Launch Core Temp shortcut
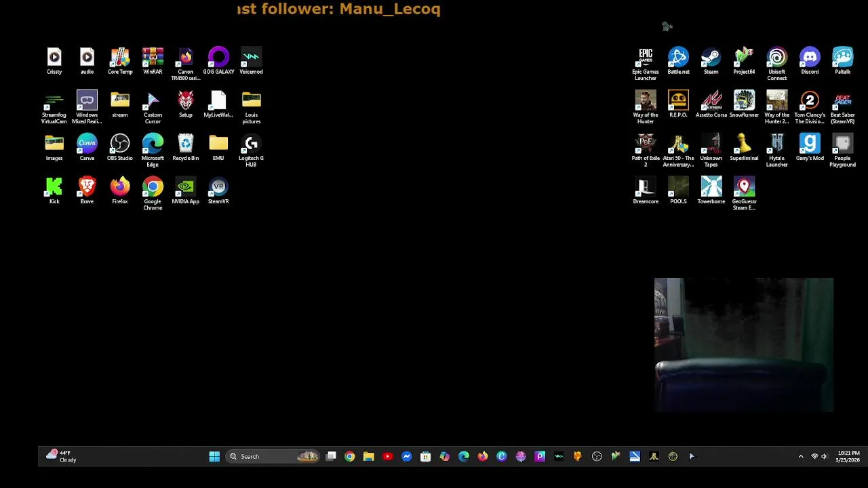Image resolution: width=868 pixels, height=488 pixels. coord(120,61)
